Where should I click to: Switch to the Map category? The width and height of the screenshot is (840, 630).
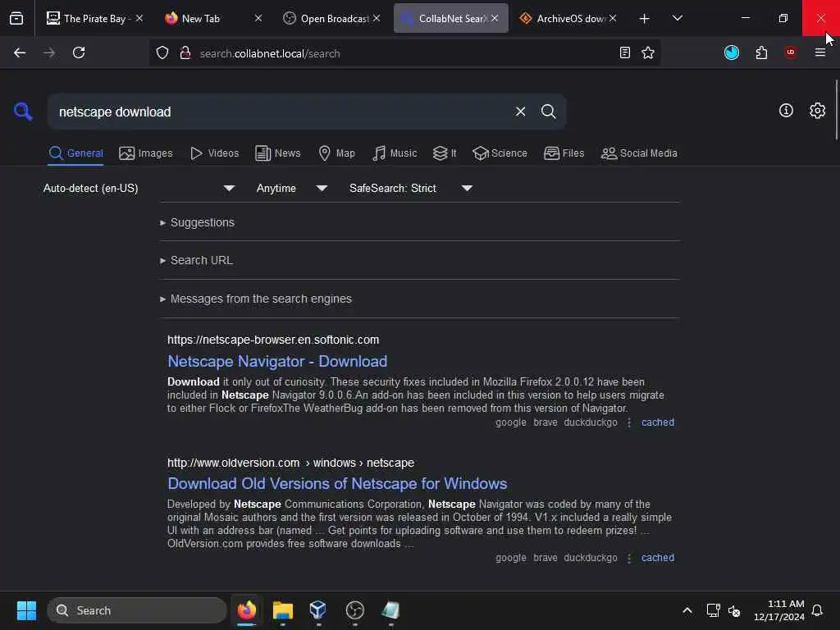tap(336, 153)
